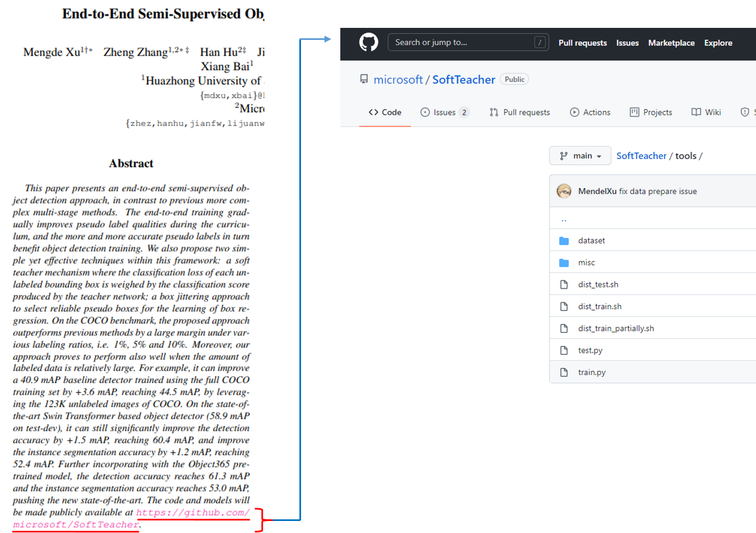The height and width of the screenshot is (533, 756).
Task: Click the test.py file icon
Action: point(564,350)
